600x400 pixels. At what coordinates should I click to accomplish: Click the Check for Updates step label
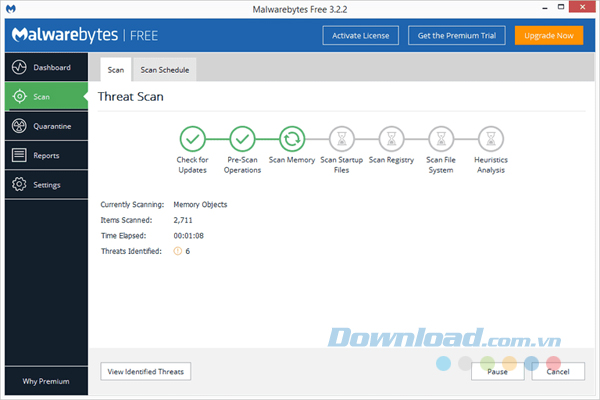[x=192, y=165]
